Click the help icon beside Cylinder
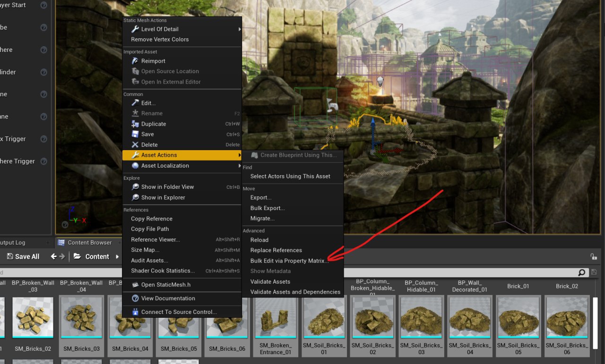Viewport: 605px width, 364px height. pos(44,72)
